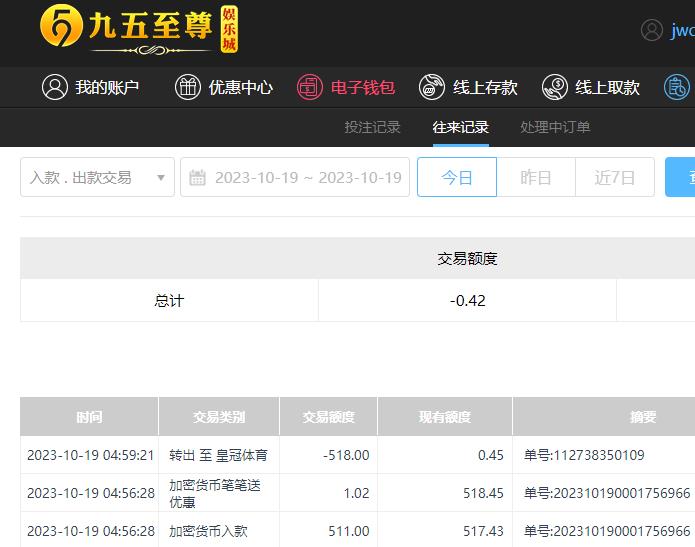The height and width of the screenshot is (547, 695).
Task: Click the balance 518.45
Action: 483,493
